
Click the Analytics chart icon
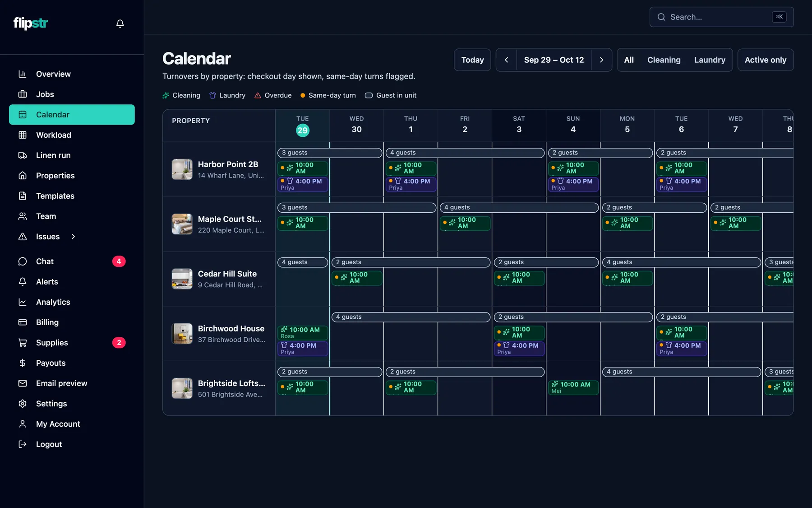point(23,302)
